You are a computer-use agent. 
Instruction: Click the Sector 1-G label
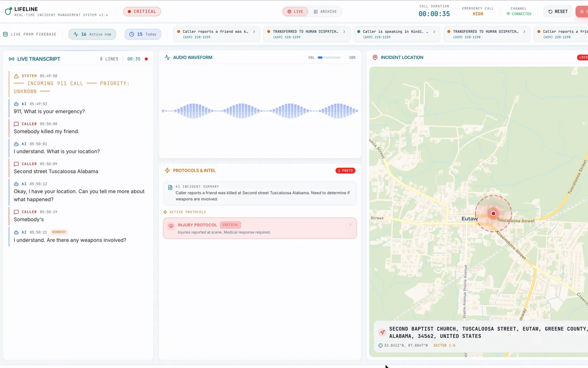click(444, 345)
